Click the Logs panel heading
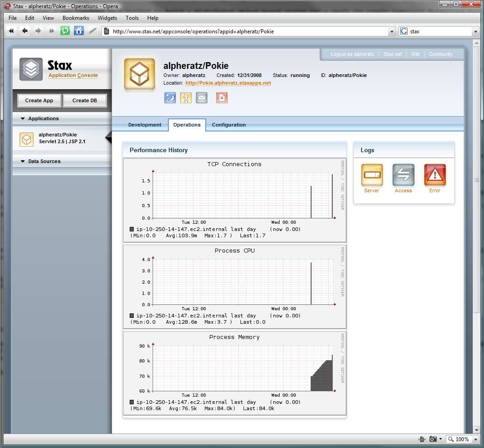Viewport: 484px width, 448px height. (367, 150)
